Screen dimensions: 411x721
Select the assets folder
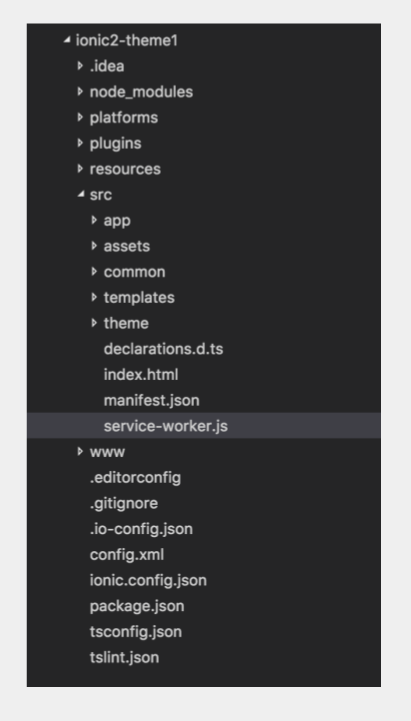pyautogui.click(x=127, y=246)
